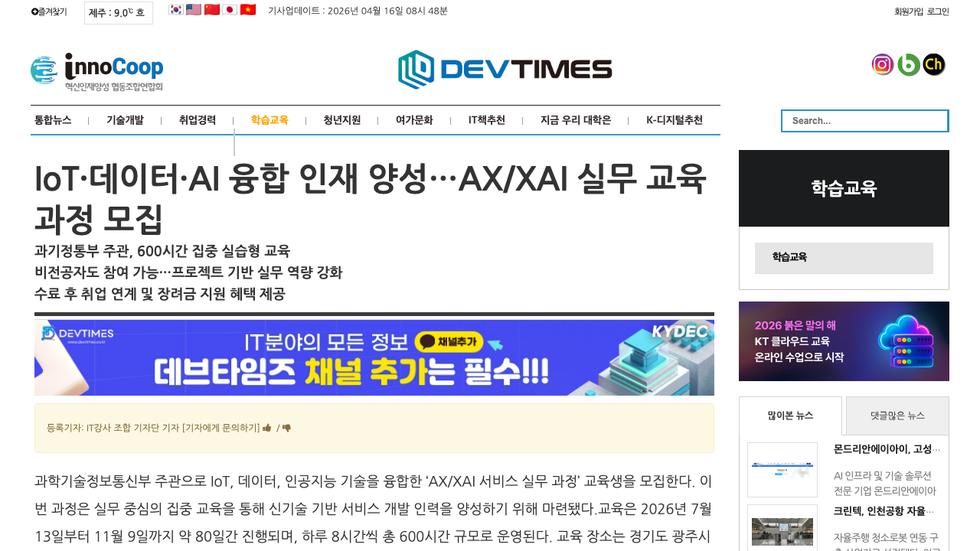Viewport: 980px width, 551px height.
Task: Select the Chinese flag language icon
Action: click(x=212, y=10)
